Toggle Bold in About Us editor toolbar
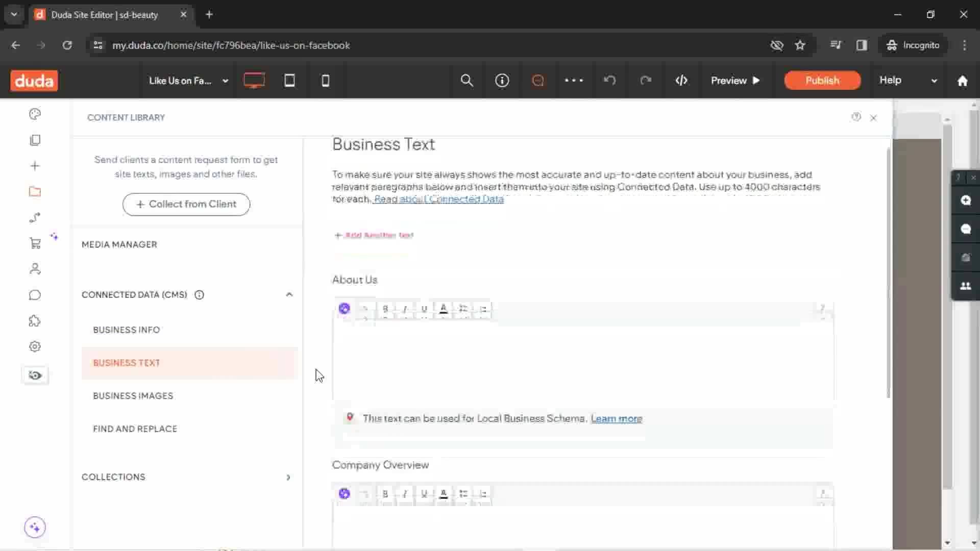This screenshot has height=551, width=980. (385, 309)
